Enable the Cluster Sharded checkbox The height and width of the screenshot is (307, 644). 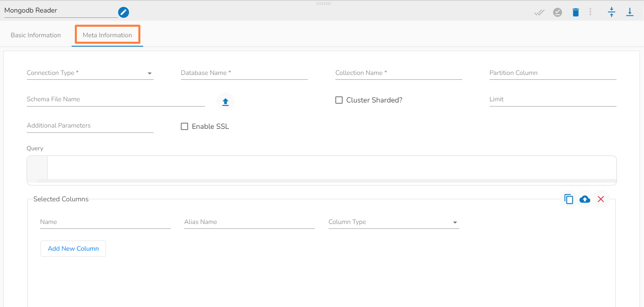(339, 100)
